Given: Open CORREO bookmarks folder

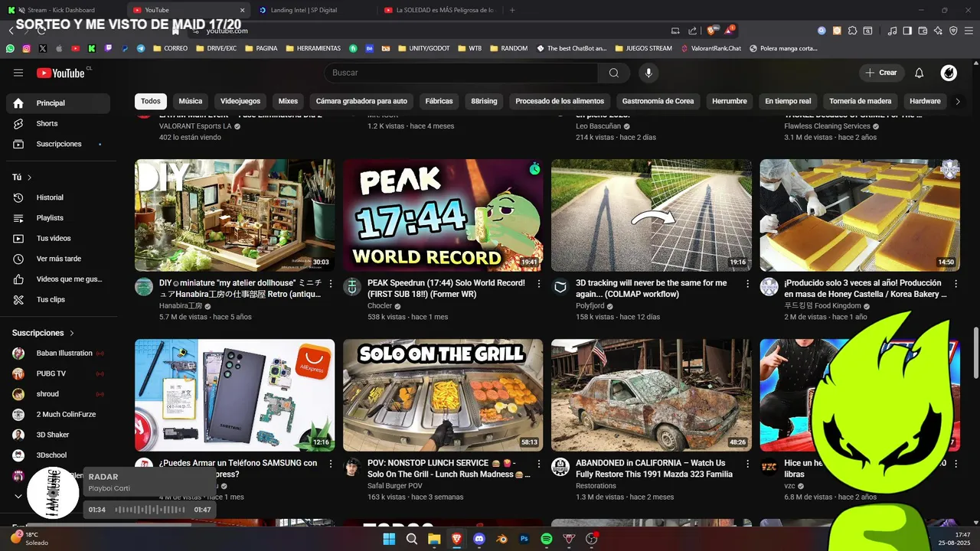Looking at the screenshot, I should point(170,48).
